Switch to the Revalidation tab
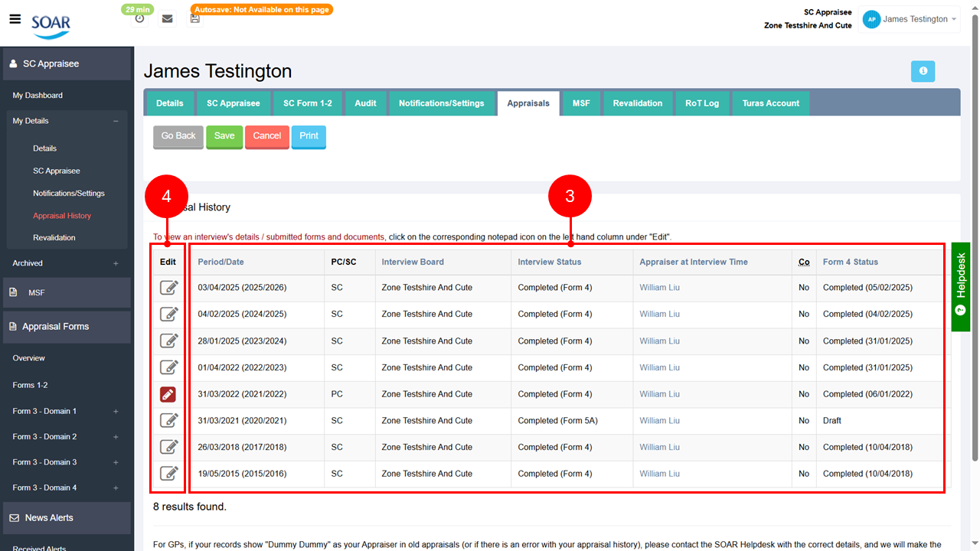The width and height of the screenshot is (980, 551). point(637,103)
